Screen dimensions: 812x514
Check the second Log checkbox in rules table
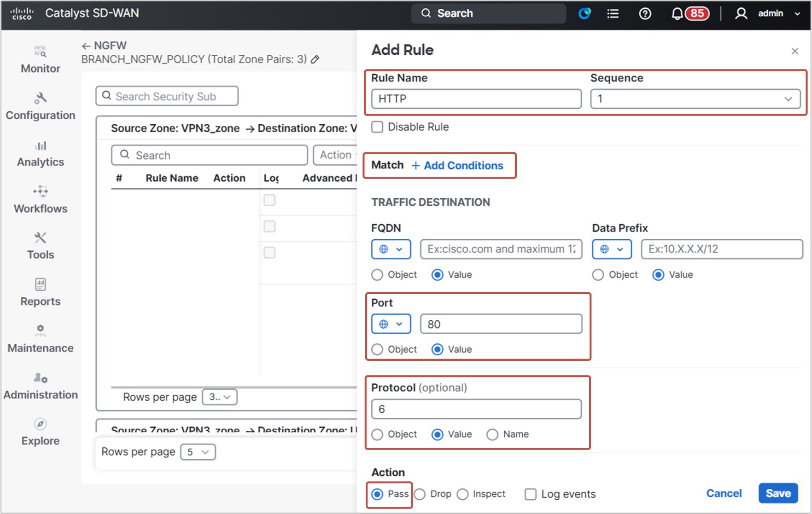tap(269, 226)
